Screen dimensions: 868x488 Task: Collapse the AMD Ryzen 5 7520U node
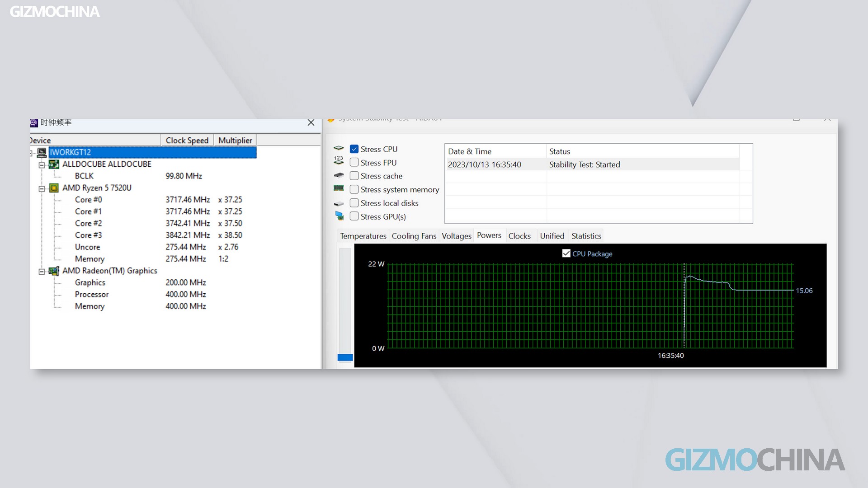[42, 188]
